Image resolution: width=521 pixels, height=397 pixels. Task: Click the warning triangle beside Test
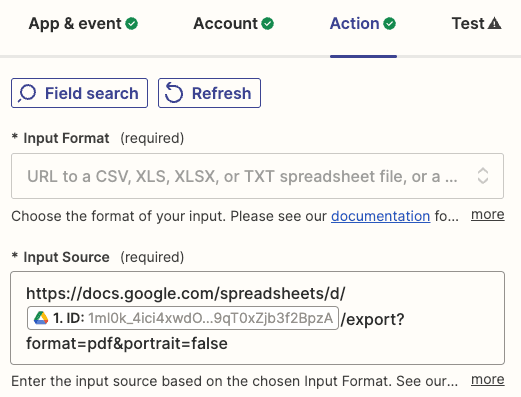tap(495, 24)
